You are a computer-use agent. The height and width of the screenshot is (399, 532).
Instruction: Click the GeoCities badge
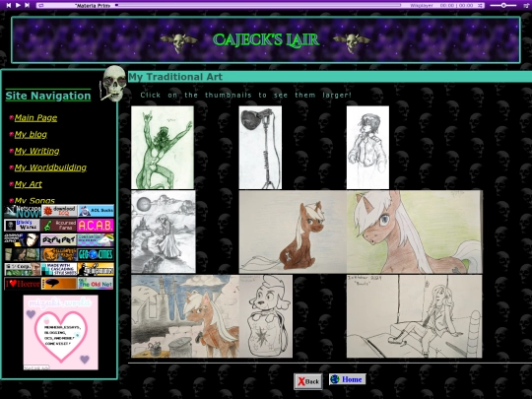pos(96,254)
